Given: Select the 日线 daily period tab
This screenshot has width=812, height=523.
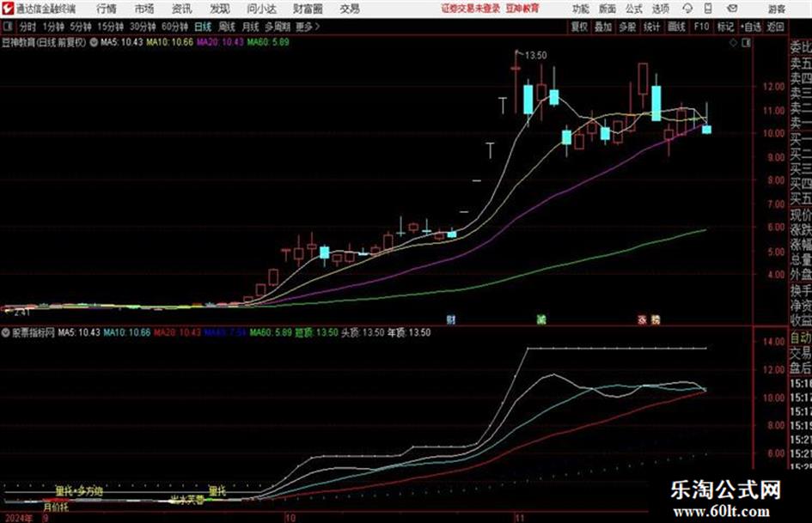Looking at the screenshot, I should point(203,27).
